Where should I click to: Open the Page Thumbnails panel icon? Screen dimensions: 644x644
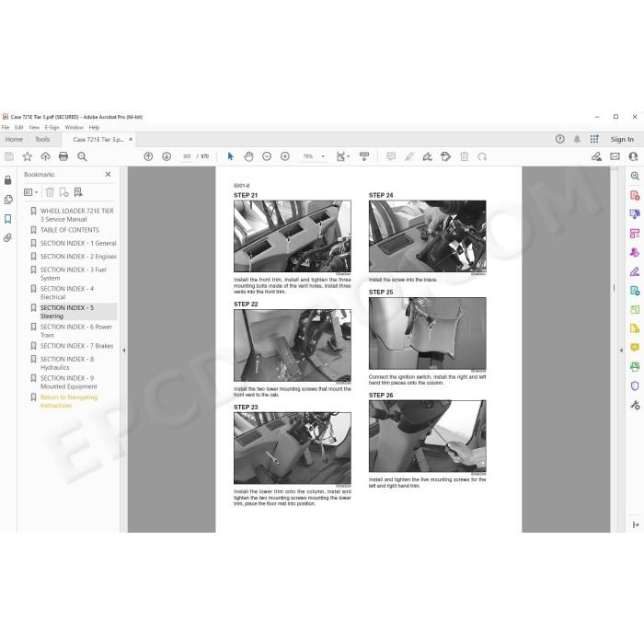(x=7, y=200)
